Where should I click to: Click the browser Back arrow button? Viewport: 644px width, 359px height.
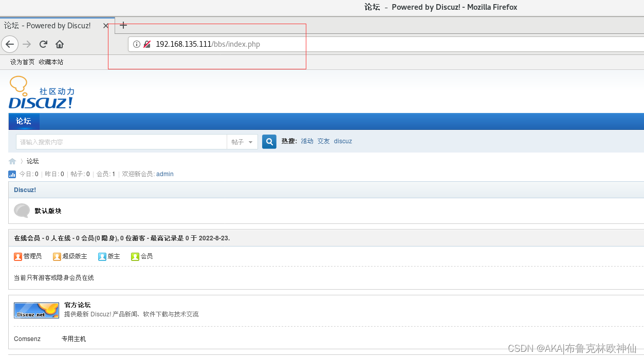(x=10, y=44)
